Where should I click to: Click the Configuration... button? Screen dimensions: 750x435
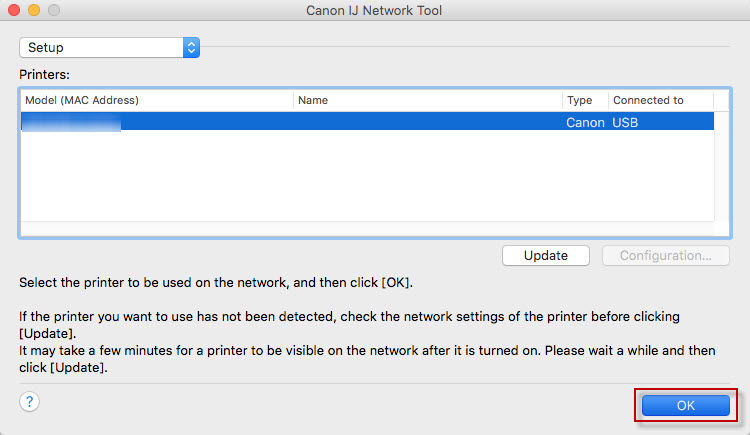(665, 256)
